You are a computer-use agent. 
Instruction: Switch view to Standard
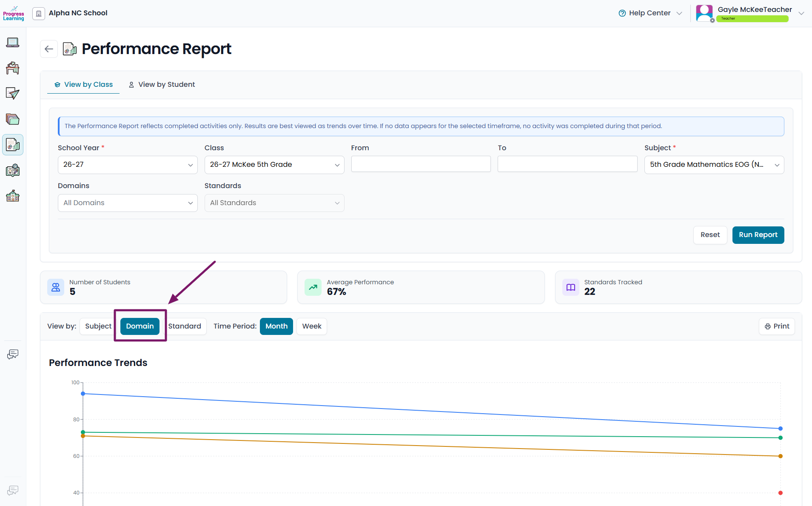185,326
